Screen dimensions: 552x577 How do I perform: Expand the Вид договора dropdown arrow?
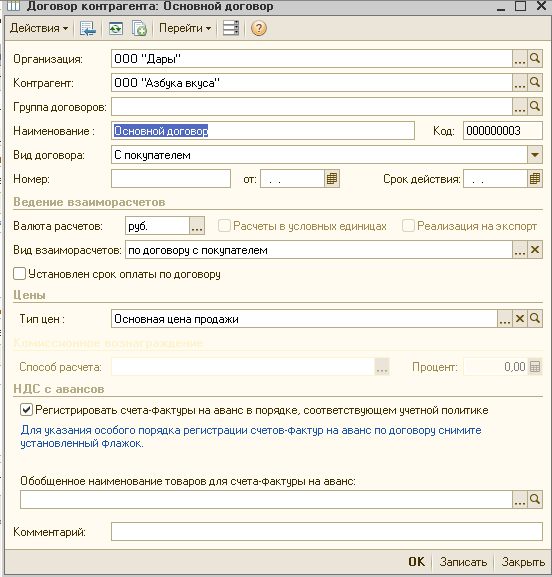point(535,155)
